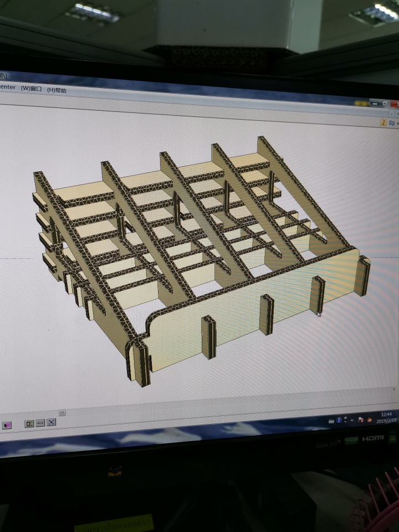Restore down the application window
The width and height of the screenshot is (399, 532).
[385, 103]
